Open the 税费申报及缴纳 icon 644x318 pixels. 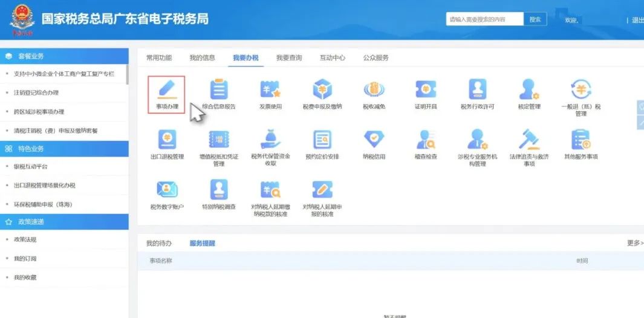pyautogui.click(x=322, y=94)
